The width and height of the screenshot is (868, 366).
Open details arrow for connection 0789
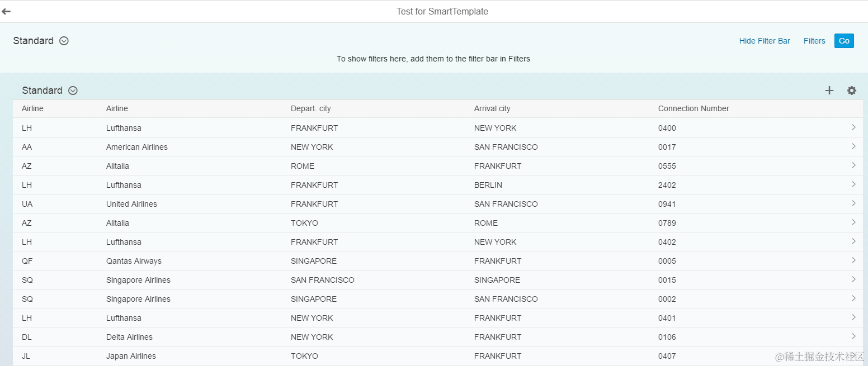pyautogui.click(x=853, y=222)
